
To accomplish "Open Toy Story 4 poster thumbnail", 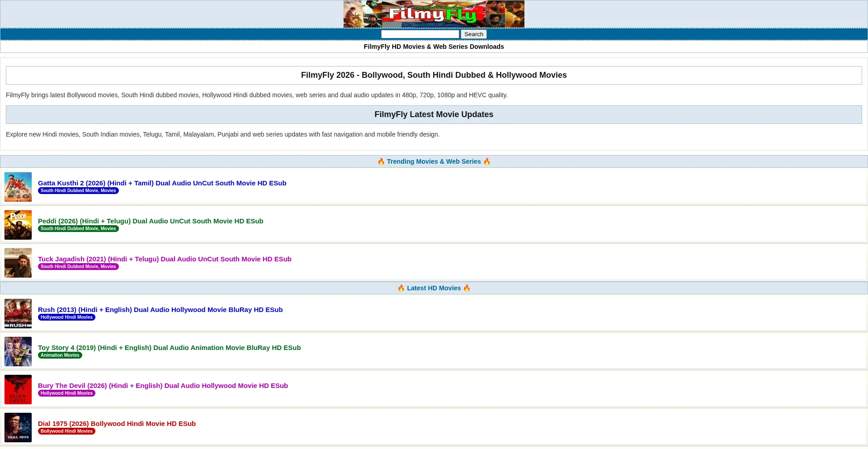I will coord(18,351).
